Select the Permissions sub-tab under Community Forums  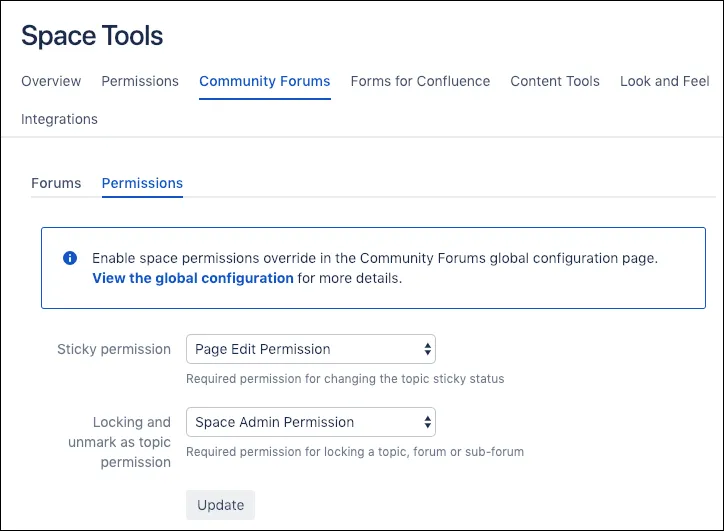pos(142,183)
